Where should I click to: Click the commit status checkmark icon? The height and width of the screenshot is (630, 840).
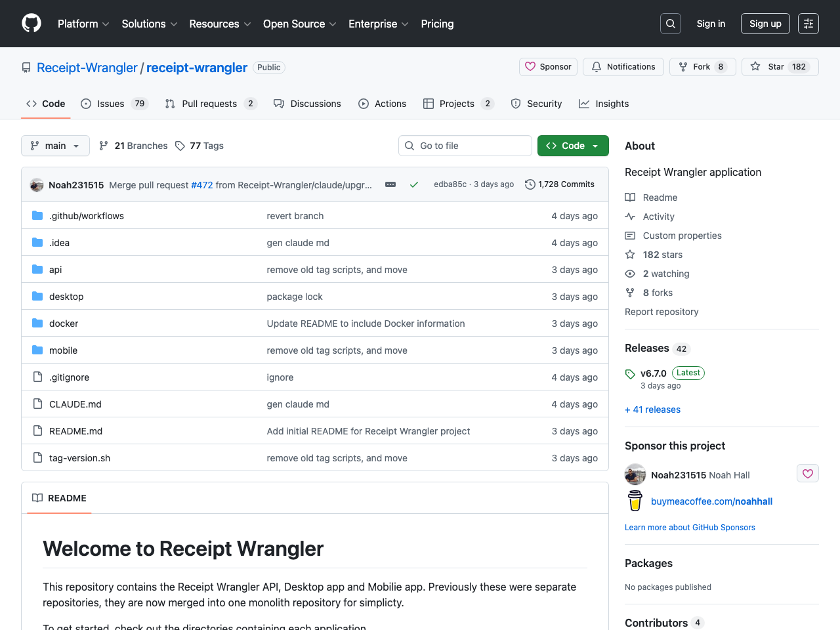pos(414,184)
